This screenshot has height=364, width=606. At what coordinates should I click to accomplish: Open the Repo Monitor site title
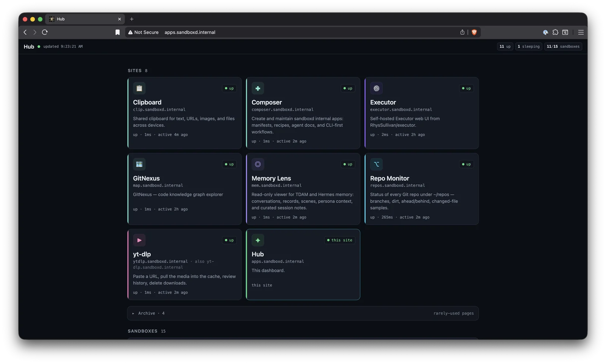tap(389, 178)
